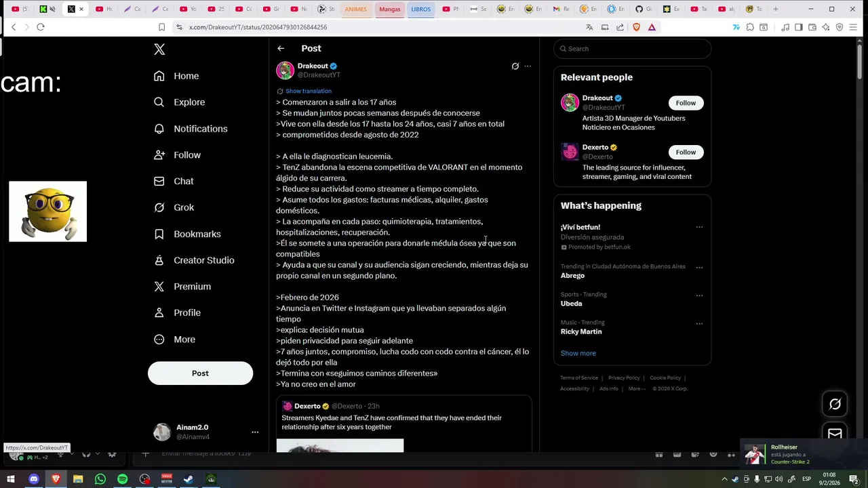Toggle the browser sidebar panel icon
868x488 pixels.
click(x=799, y=27)
